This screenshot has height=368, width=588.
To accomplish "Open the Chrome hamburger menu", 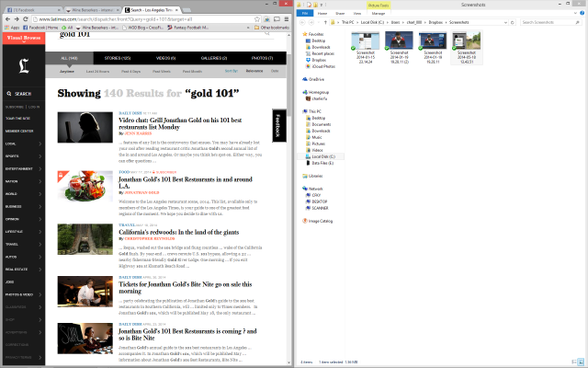I will (287, 19).
